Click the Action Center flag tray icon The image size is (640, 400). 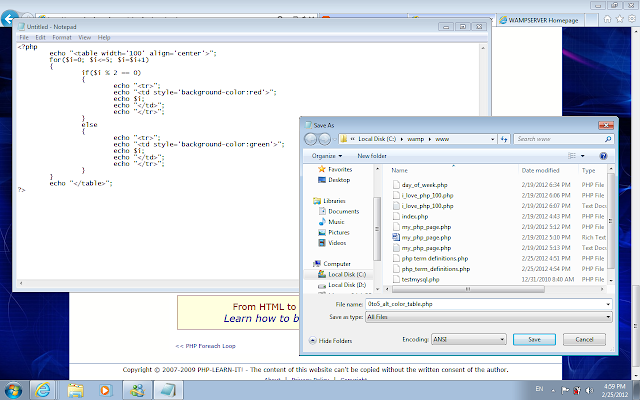click(x=565, y=391)
